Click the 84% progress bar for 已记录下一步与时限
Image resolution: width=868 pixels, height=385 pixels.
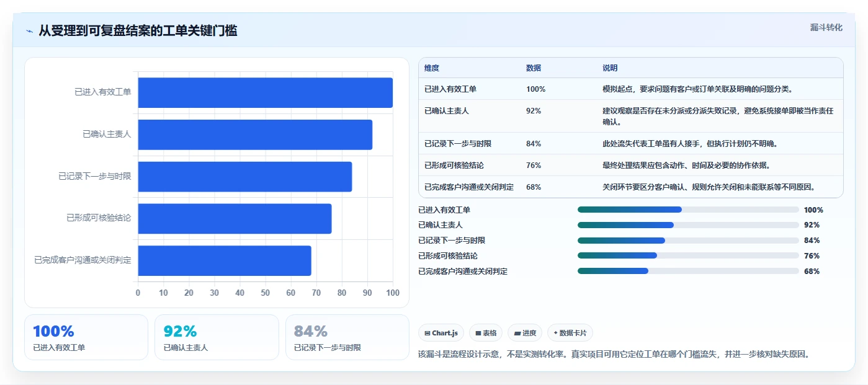click(x=688, y=241)
